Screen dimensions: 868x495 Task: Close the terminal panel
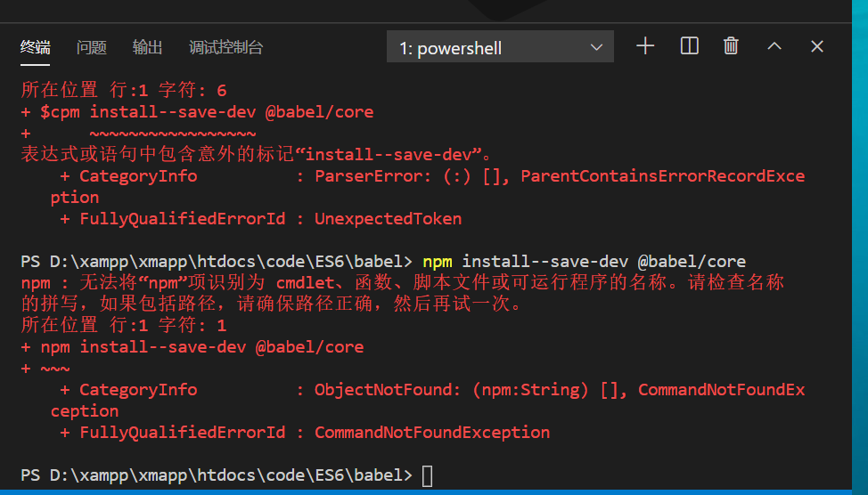coord(817,46)
